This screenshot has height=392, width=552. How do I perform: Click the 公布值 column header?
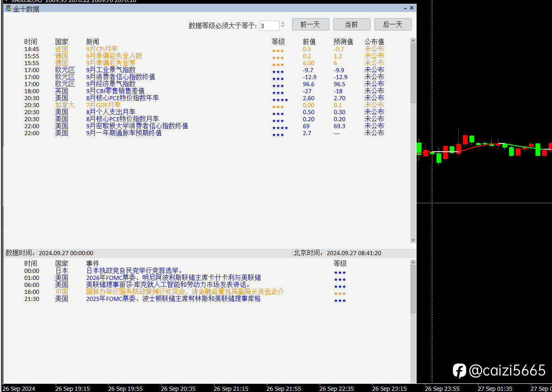374,42
